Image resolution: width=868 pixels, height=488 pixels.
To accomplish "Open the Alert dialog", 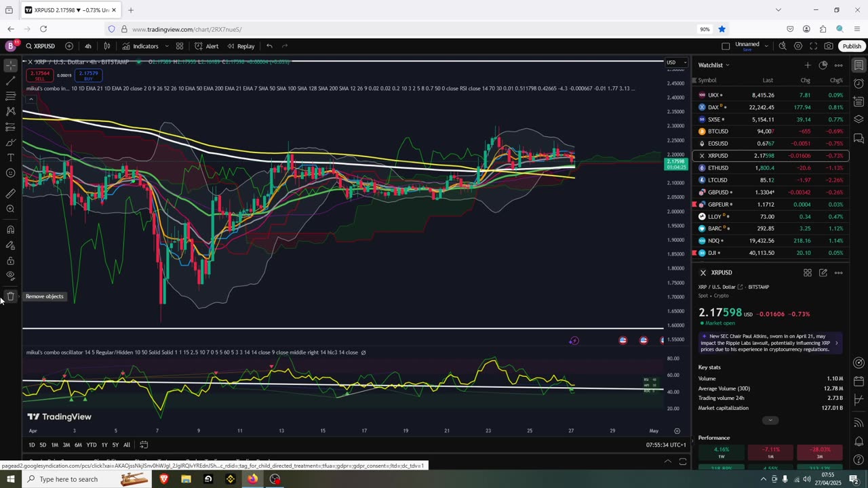I will 206,46.
